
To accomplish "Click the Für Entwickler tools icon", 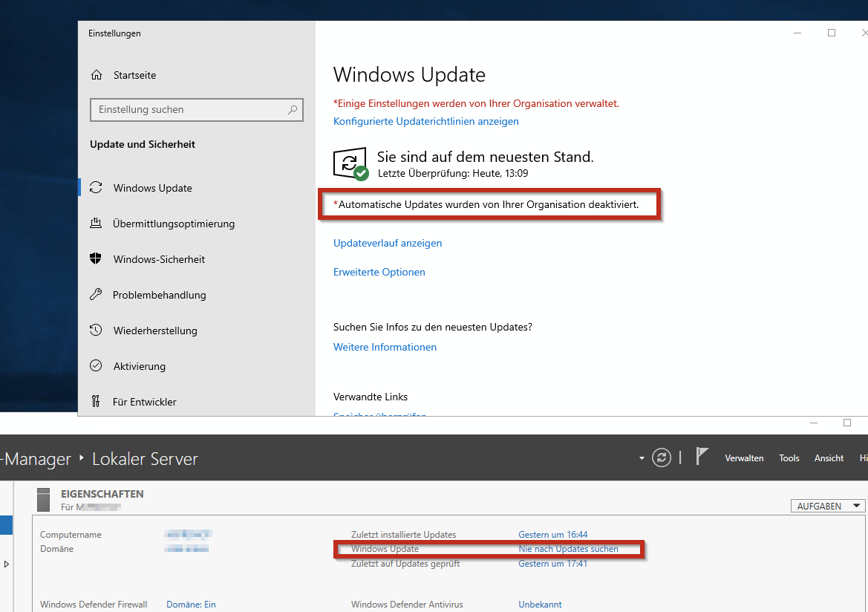I will tap(96, 401).
